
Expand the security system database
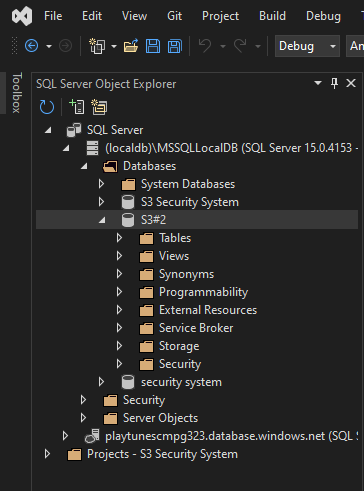point(101,382)
